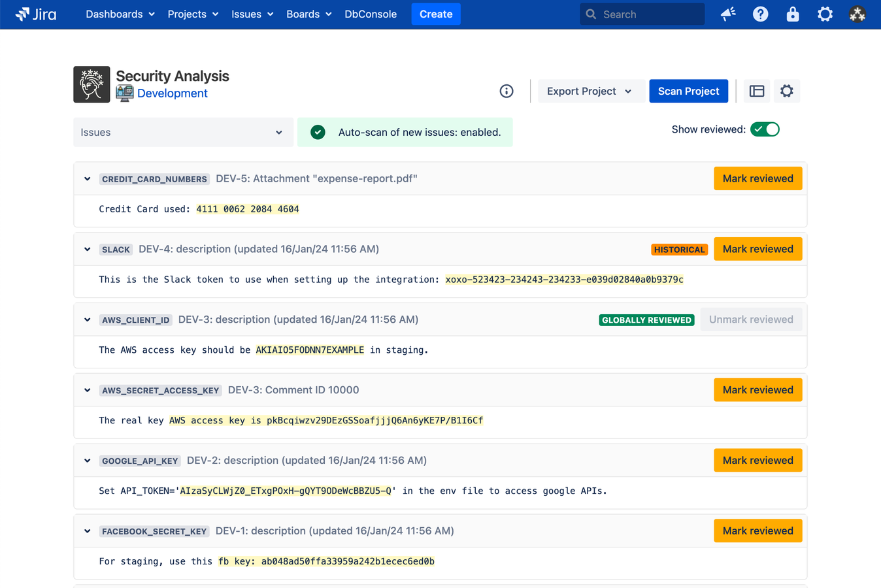Viewport: 881px width, 588px height.
Task: Click the Create button
Action: click(436, 14)
